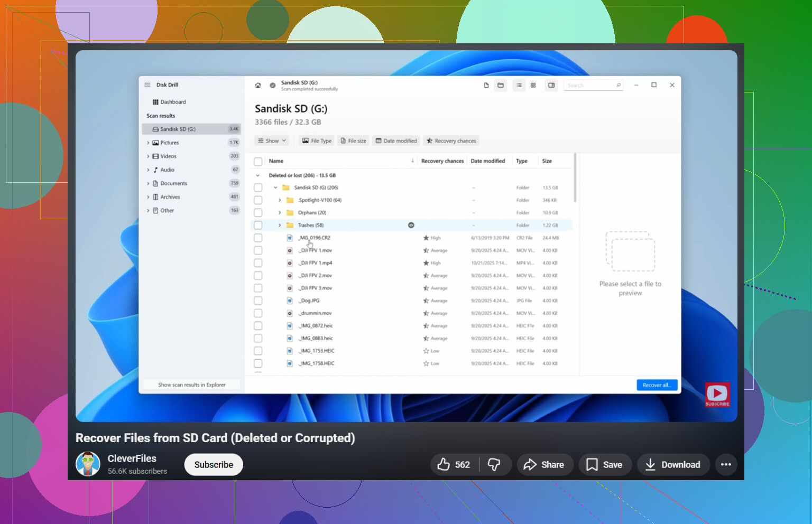This screenshot has height=524, width=812.
Task: Filter by File size
Action: 354,141
